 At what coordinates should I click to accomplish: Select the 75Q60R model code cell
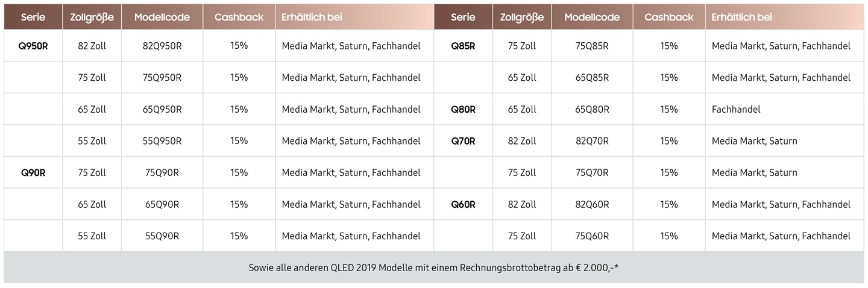592,236
